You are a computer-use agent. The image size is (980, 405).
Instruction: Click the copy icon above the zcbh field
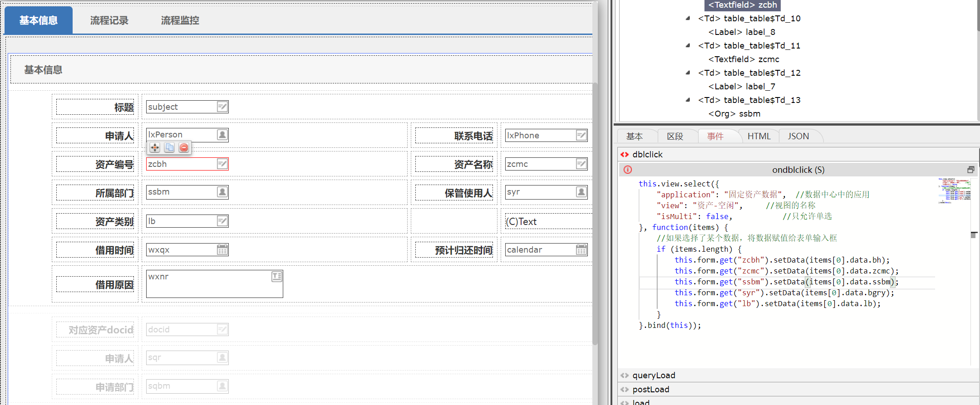169,147
